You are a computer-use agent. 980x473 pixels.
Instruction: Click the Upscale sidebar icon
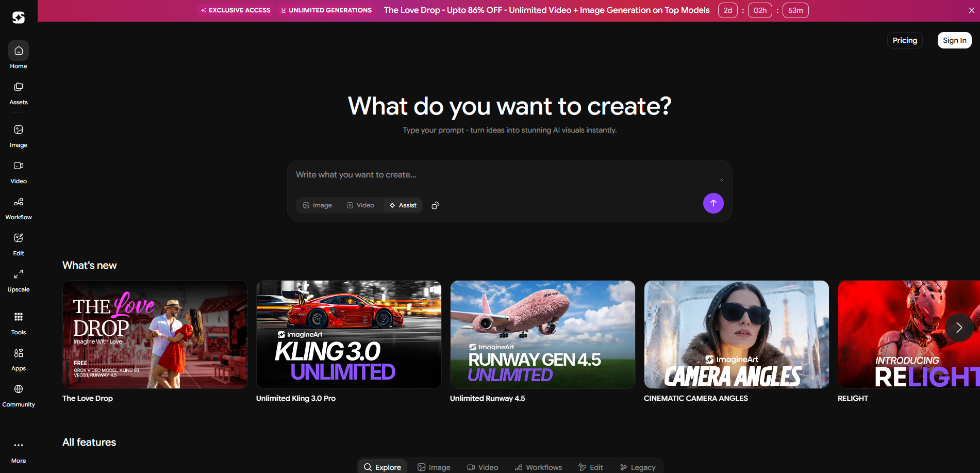point(19,274)
